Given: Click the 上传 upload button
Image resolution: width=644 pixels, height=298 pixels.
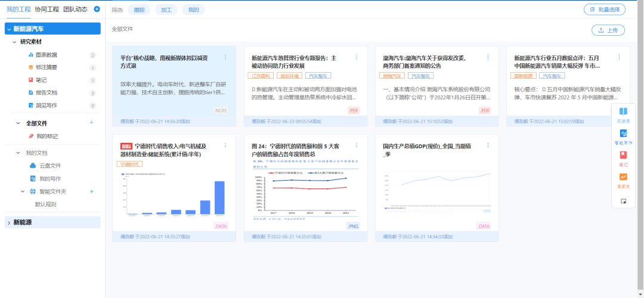Looking at the screenshot, I should click(x=608, y=30).
